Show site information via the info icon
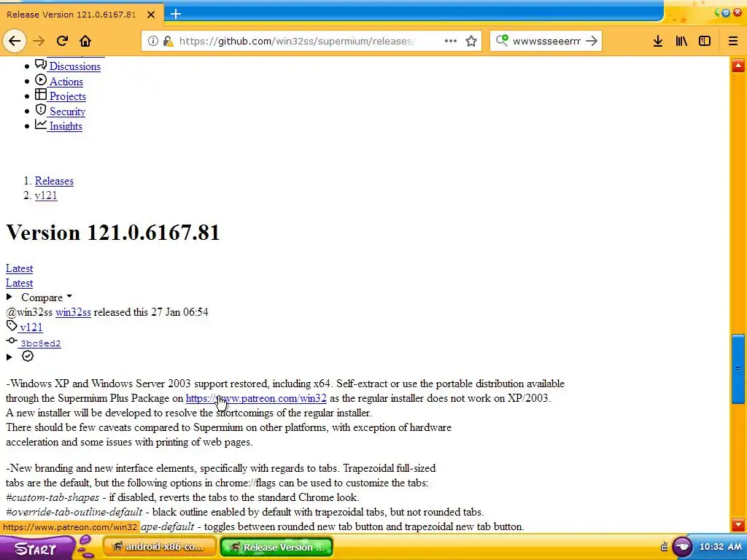The height and width of the screenshot is (560, 747). tap(153, 41)
